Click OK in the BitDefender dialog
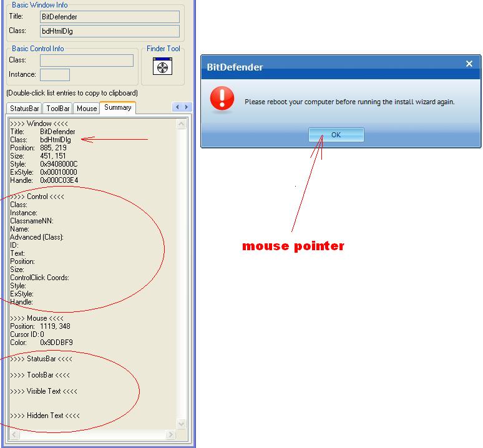The width and height of the screenshot is (483, 448). [336, 135]
